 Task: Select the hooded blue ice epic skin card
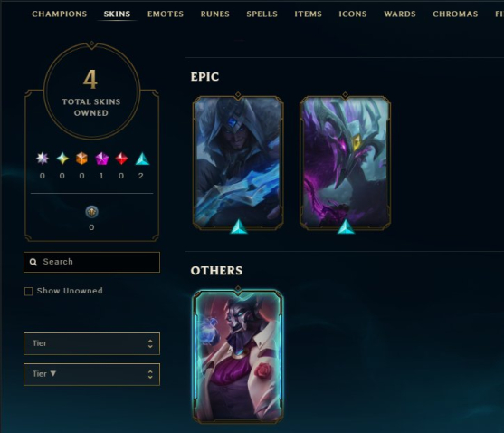pyautogui.click(x=238, y=163)
